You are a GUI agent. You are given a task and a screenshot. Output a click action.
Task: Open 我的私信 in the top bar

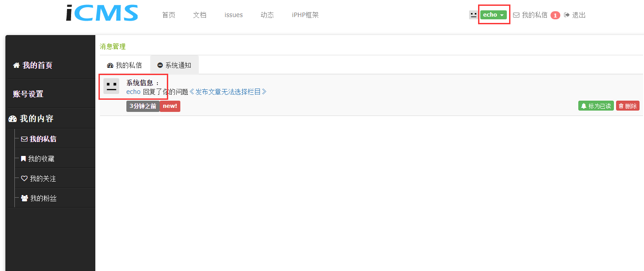pyautogui.click(x=534, y=15)
